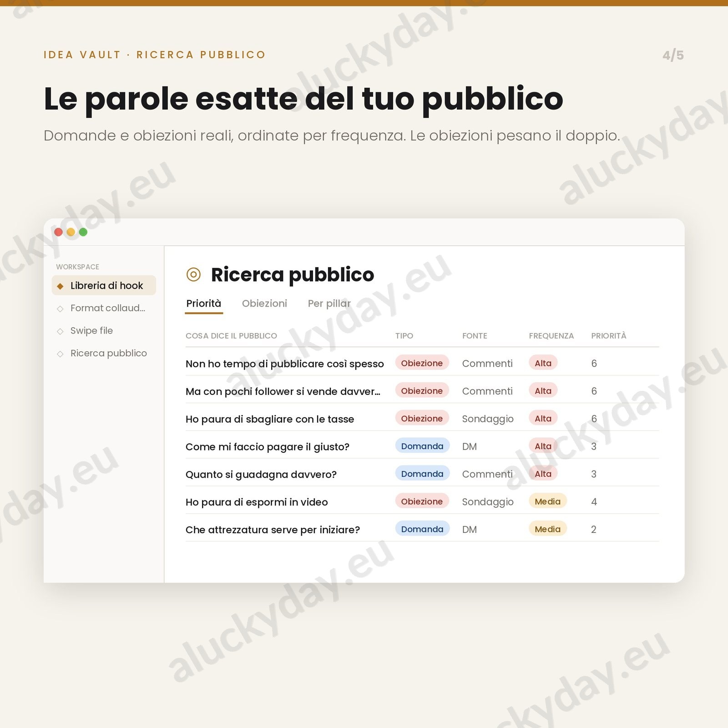The width and height of the screenshot is (728, 728).
Task: Click Obiezione tag on 'pochi follower' row
Action: (x=422, y=390)
